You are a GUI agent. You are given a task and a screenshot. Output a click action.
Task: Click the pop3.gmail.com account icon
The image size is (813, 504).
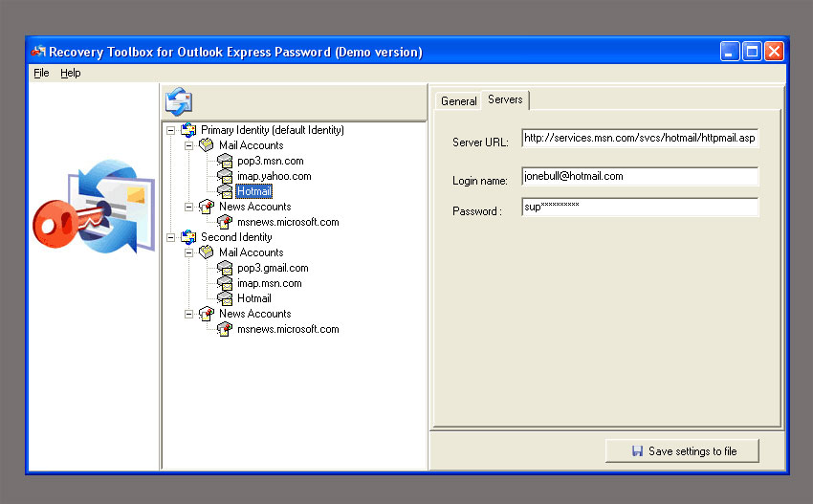(x=225, y=268)
